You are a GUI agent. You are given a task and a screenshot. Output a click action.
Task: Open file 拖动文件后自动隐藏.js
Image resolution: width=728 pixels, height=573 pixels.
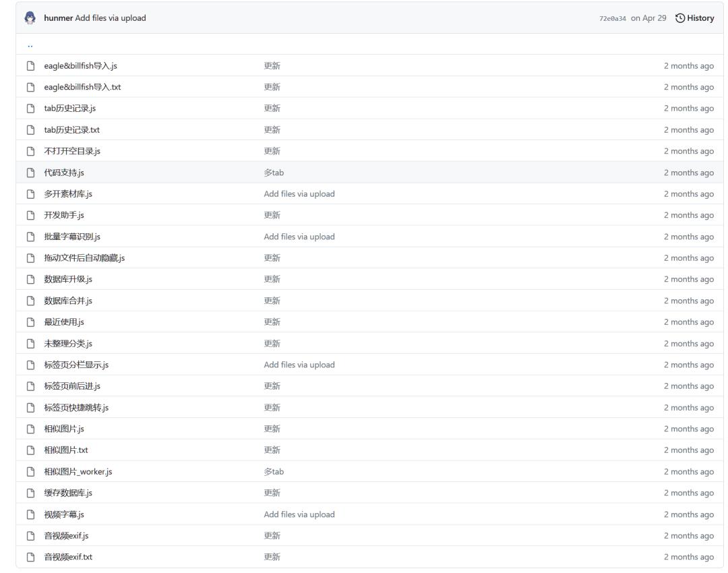pyautogui.click(x=84, y=258)
